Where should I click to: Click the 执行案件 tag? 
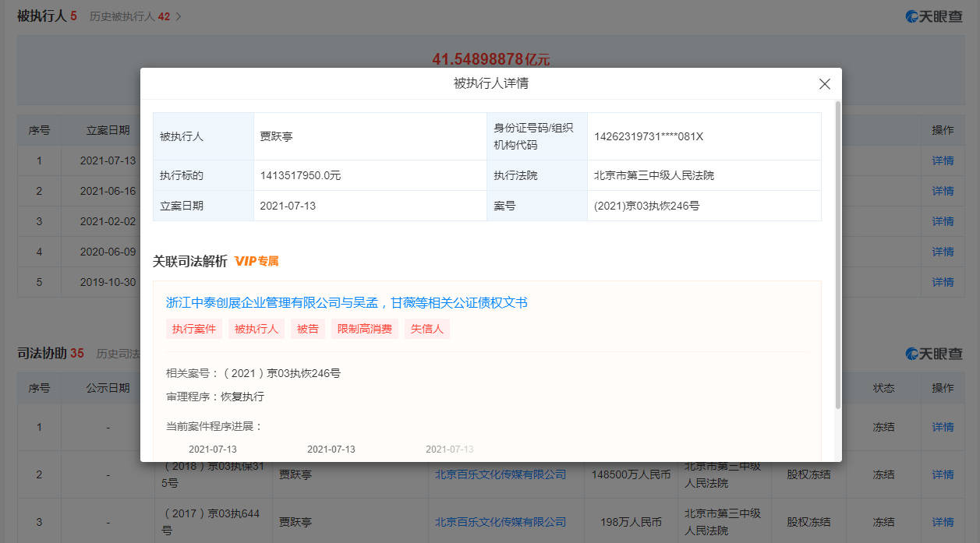pos(194,329)
